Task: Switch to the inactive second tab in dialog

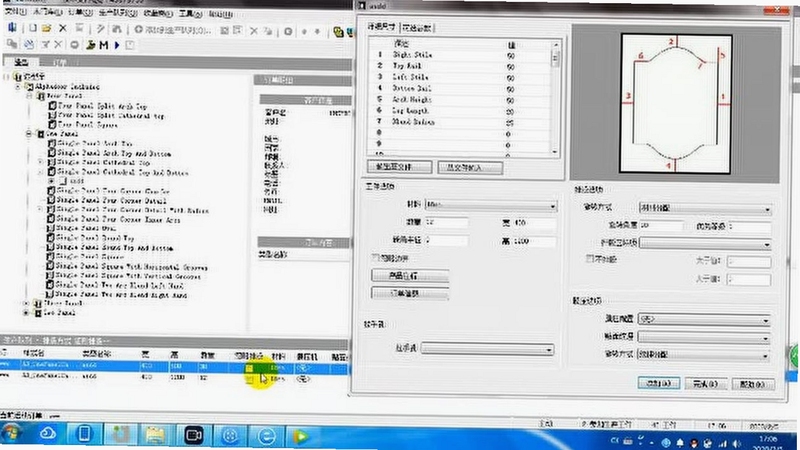Action: click(x=417, y=28)
